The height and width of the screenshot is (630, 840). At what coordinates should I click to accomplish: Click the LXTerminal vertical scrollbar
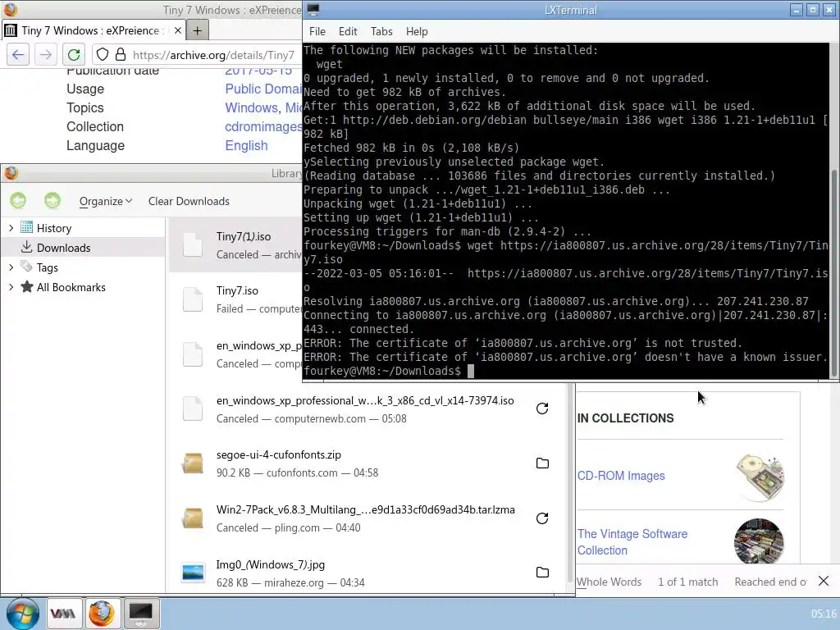(834, 273)
